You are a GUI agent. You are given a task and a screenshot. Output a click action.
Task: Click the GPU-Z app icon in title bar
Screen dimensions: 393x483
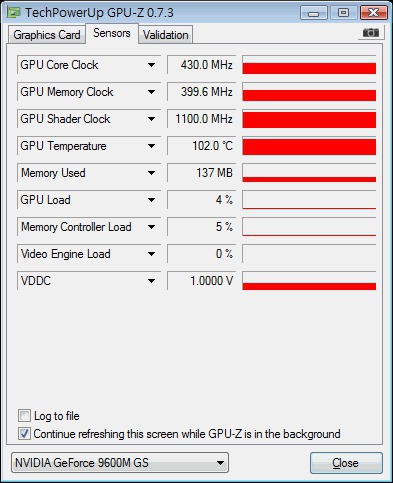[x=13, y=13]
